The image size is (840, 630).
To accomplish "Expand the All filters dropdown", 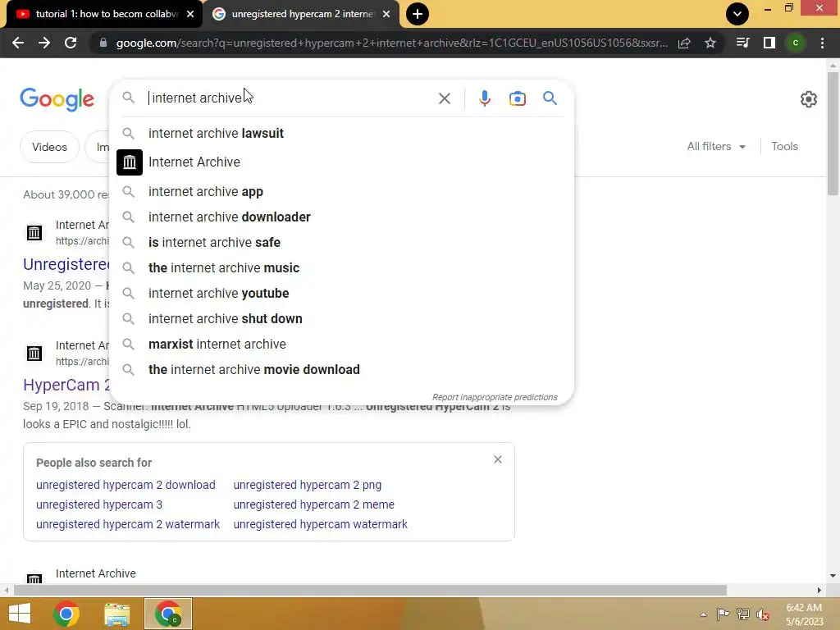I will tap(716, 146).
